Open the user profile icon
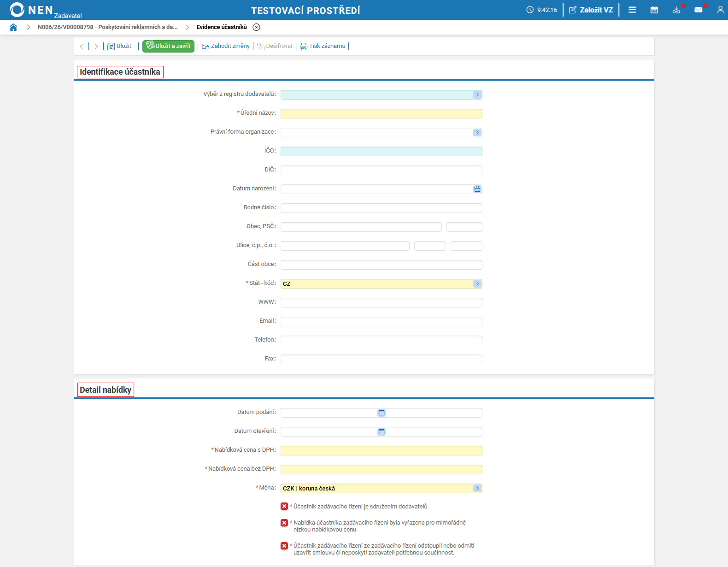The image size is (728, 567). 720,10
